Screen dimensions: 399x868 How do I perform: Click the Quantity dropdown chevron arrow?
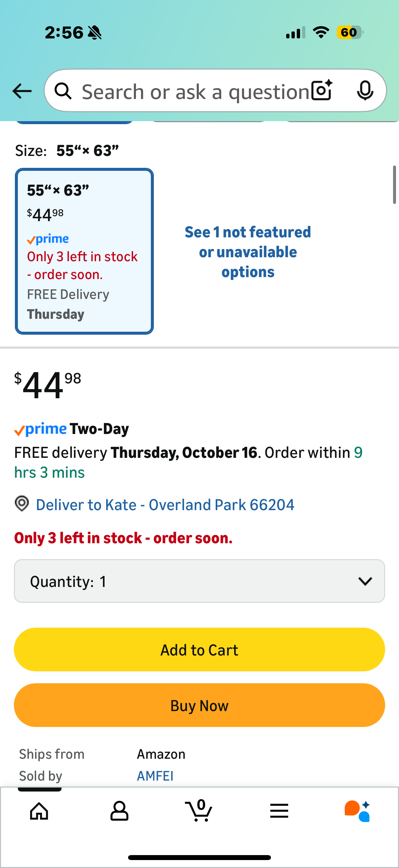click(365, 581)
